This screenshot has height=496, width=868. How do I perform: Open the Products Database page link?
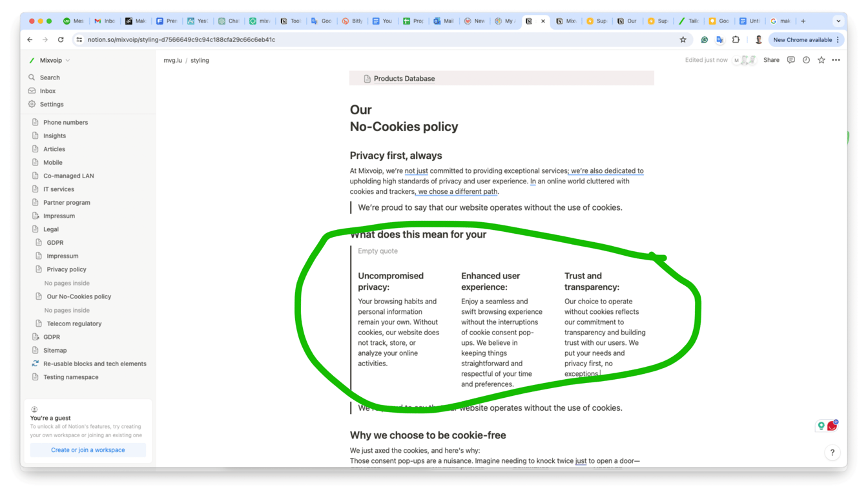click(404, 79)
